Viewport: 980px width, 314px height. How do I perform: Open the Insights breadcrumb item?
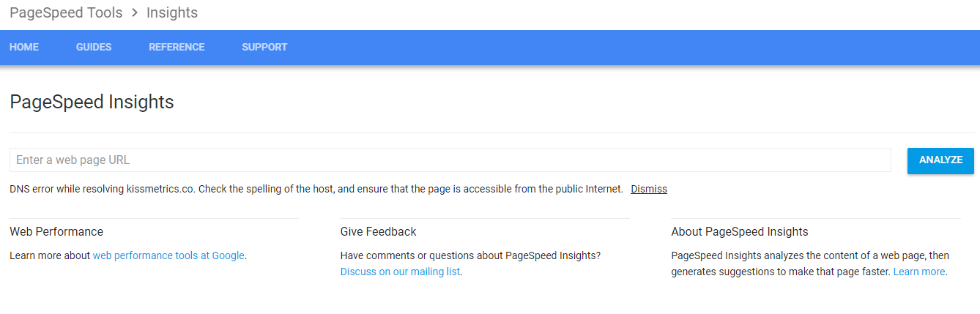172,12
